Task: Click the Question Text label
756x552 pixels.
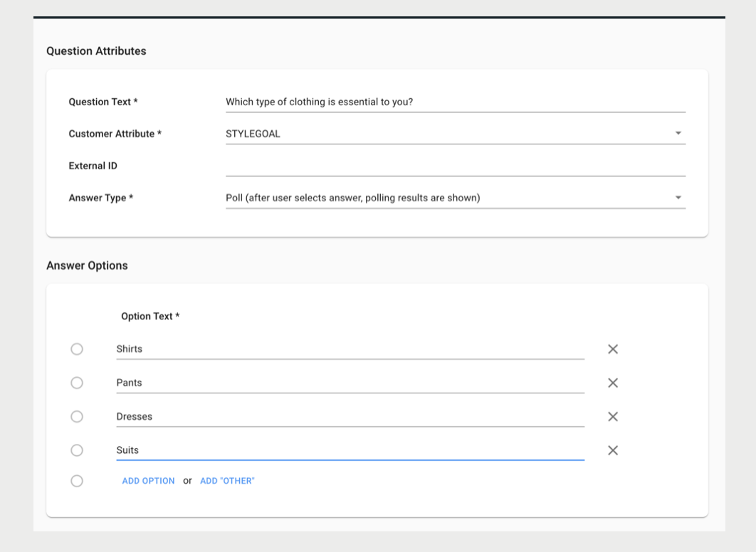Action: [x=103, y=102]
